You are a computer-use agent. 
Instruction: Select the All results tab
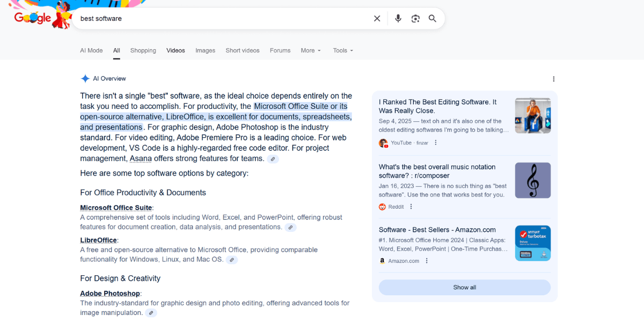(x=116, y=50)
